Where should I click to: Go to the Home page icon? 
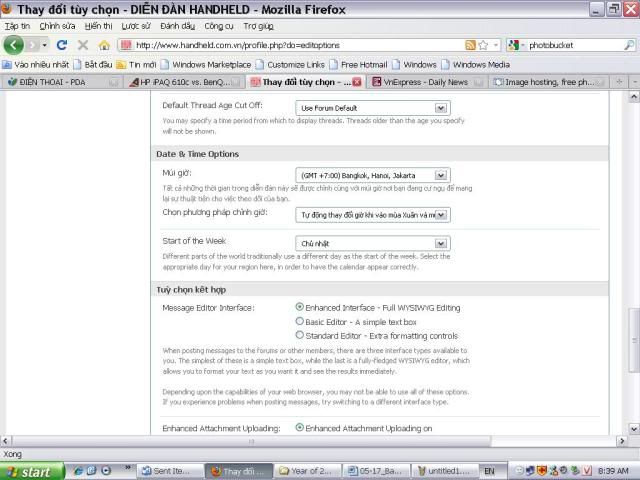coord(103,45)
